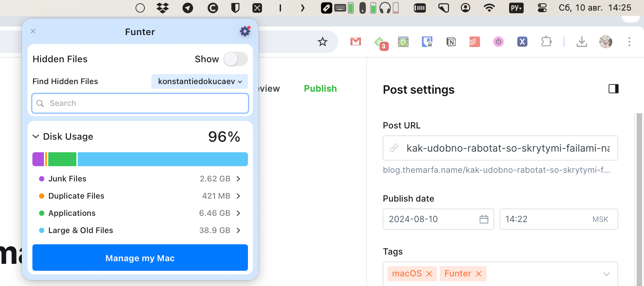Open the pink power-button extension
The width and height of the screenshot is (644, 286).
coord(499,42)
